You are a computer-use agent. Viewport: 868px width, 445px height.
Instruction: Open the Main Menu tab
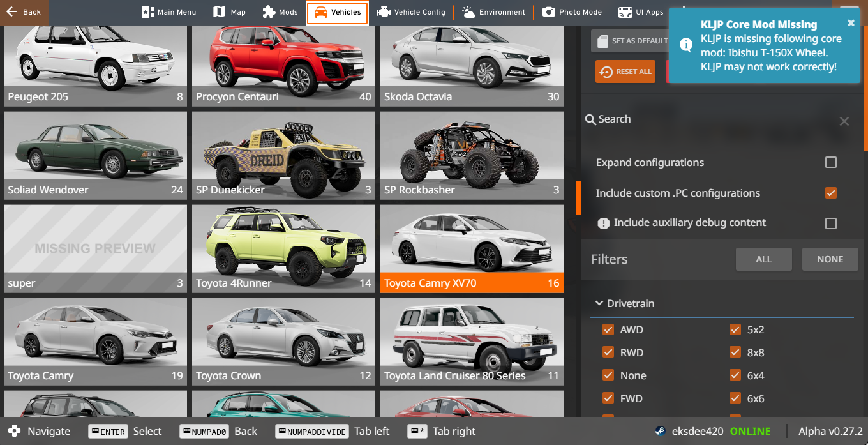tap(168, 12)
